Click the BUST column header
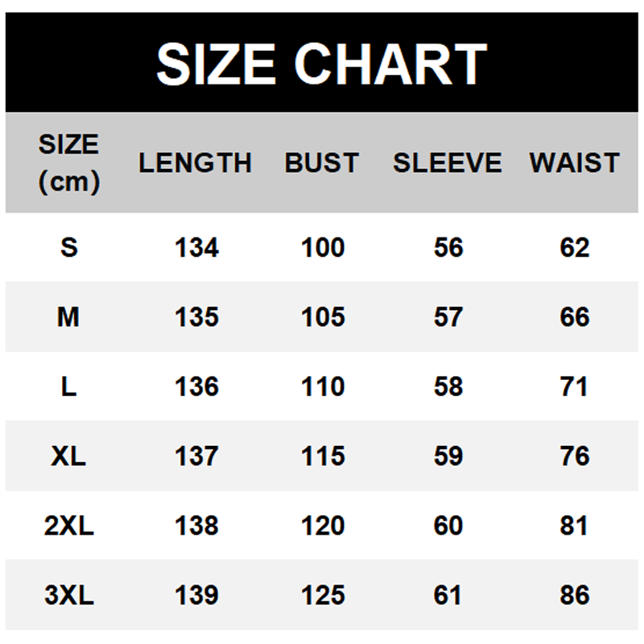644x644 pixels. click(321, 163)
